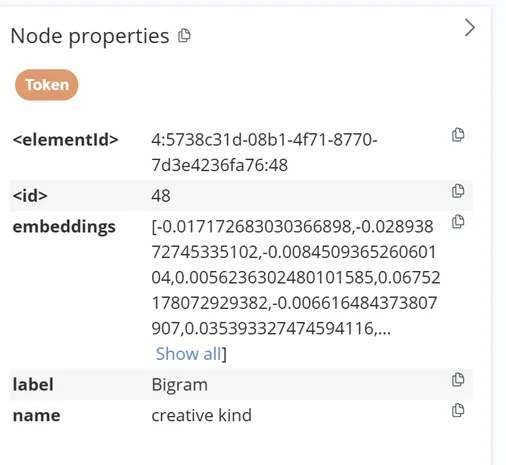Copy the elementId value
The height and width of the screenshot is (465, 506).
click(458, 135)
